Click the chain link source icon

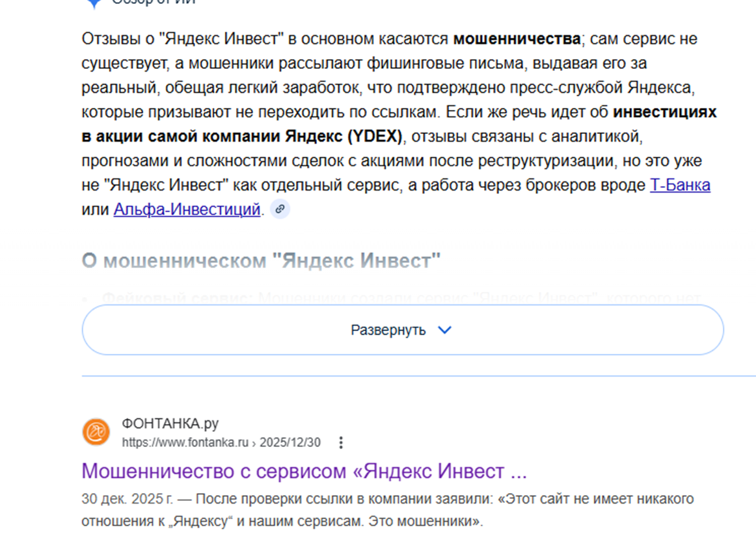(x=280, y=209)
